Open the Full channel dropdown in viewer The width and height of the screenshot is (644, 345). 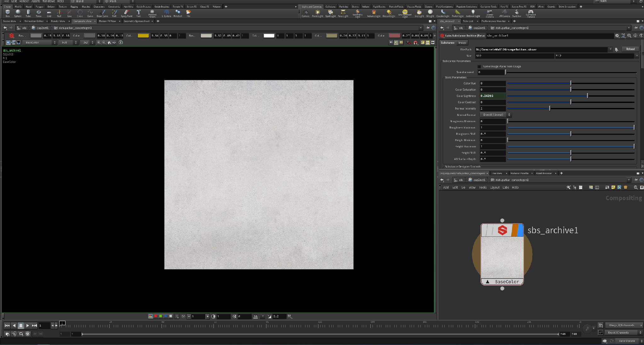(x=68, y=42)
